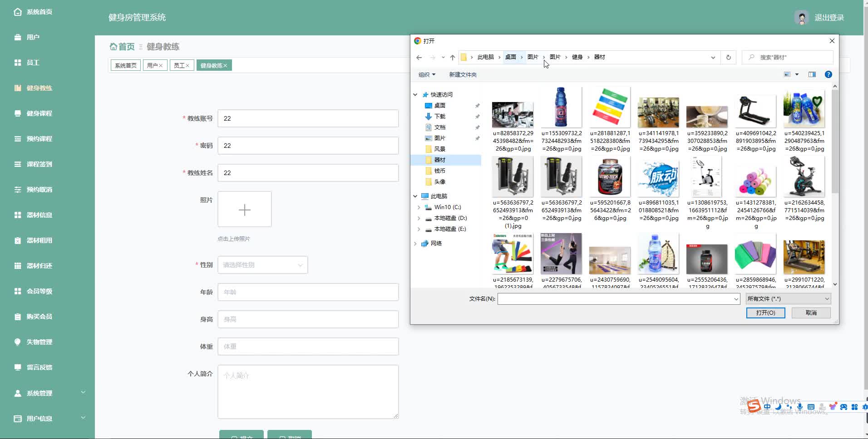
Task: Select 健身教练 in the sidebar
Action: tap(39, 88)
